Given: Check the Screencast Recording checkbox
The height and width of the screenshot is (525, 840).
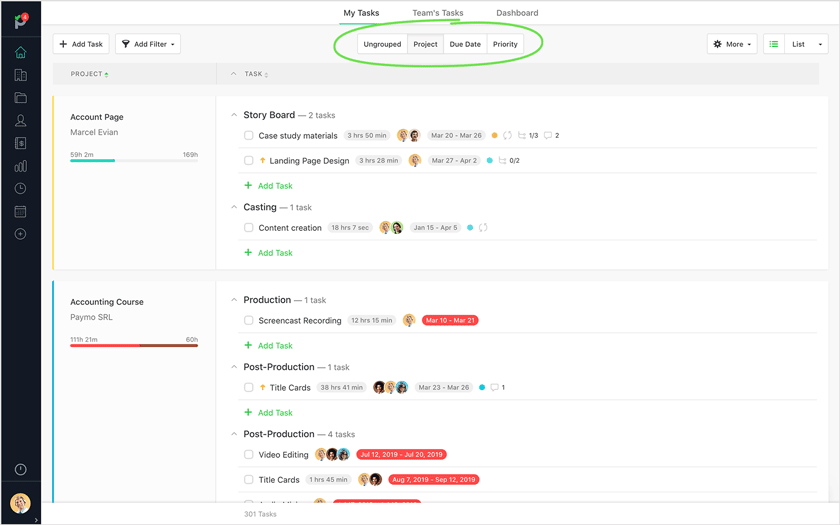Looking at the screenshot, I should tap(249, 320).
